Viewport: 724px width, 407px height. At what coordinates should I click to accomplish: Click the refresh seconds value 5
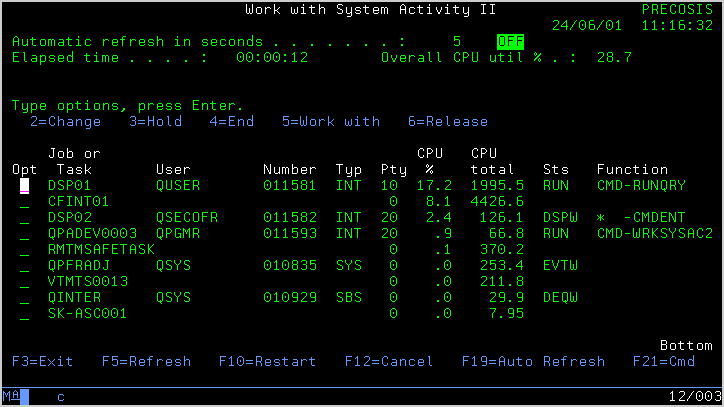point(457,42)
